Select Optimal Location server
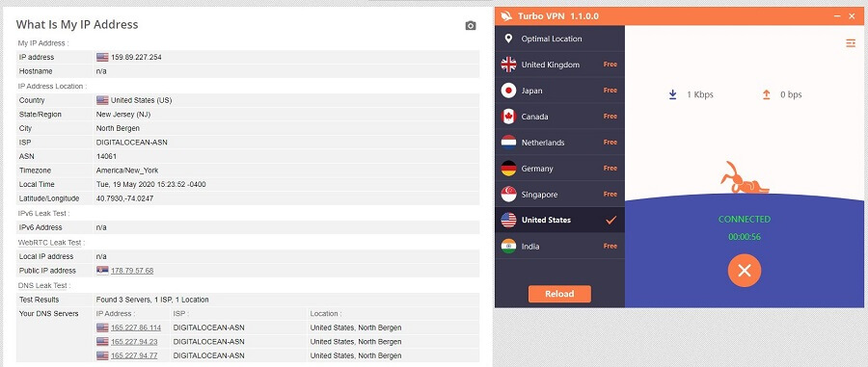The height and width of the screenshot is (367, 868). pyautogui.click(x=559, y=39)
